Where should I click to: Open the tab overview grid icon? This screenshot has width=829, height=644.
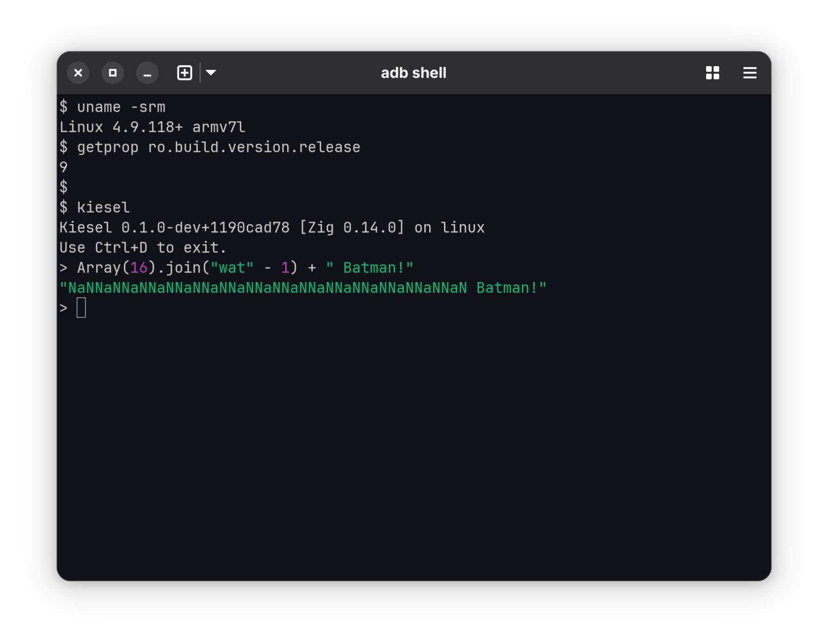(x=712, y=73)
